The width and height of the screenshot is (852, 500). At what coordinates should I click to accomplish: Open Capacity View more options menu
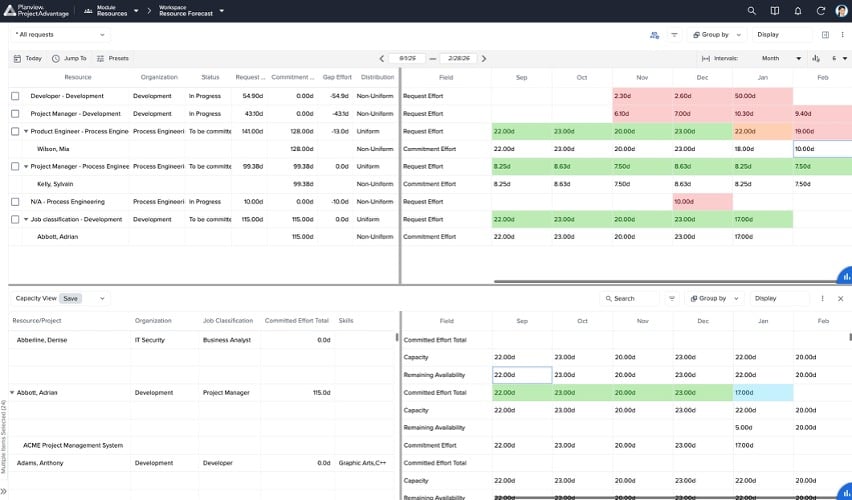(823, 298)
